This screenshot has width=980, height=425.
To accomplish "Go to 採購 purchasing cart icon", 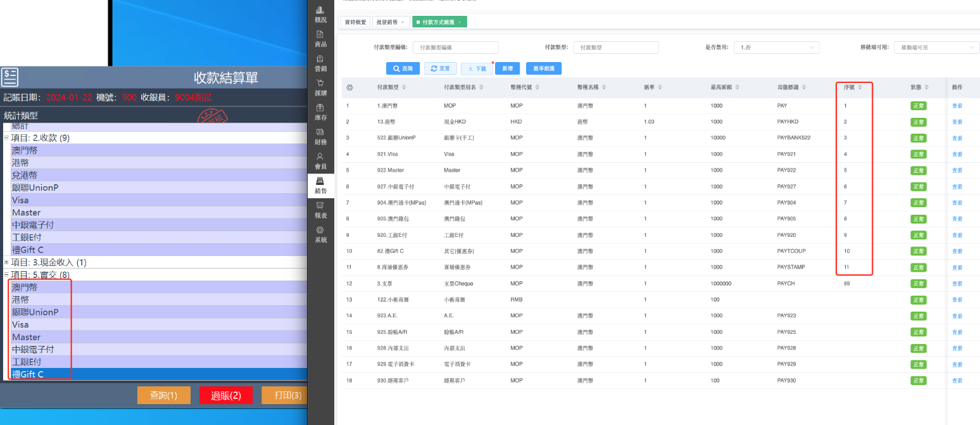I will tap(320, 87).
